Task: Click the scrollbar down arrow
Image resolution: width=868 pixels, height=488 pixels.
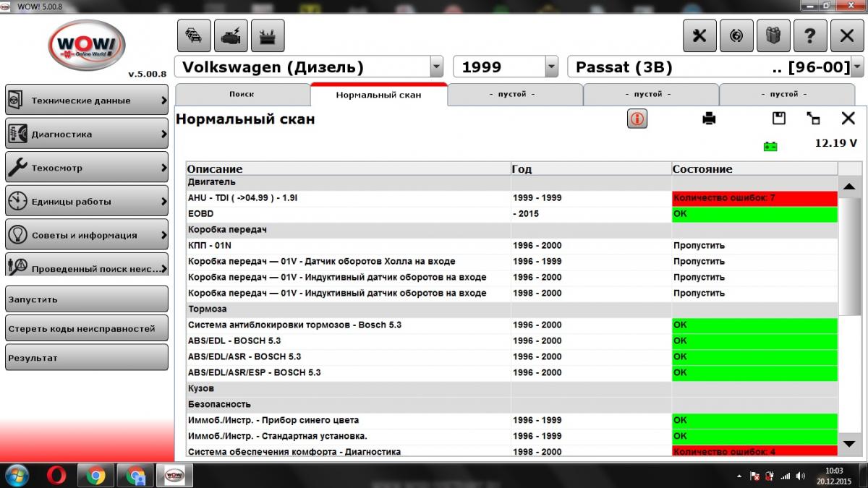Action: (850, 442)
